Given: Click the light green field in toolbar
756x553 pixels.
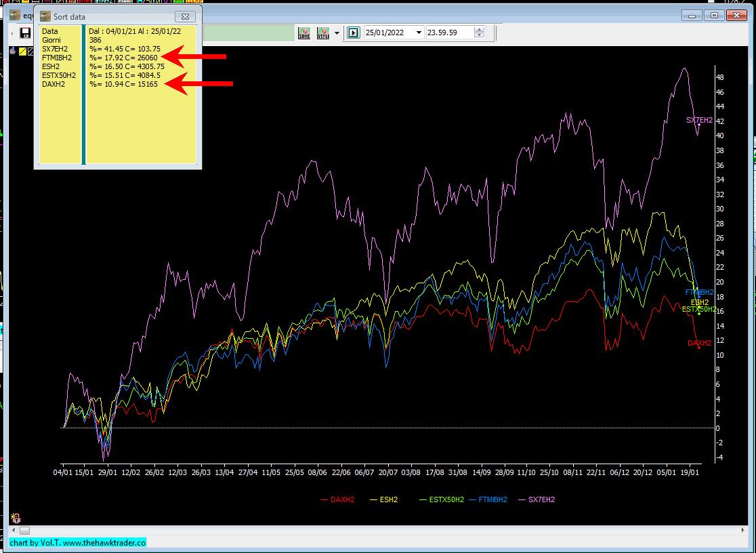Looking at the screenshot, I should click(x=249, y=33).
